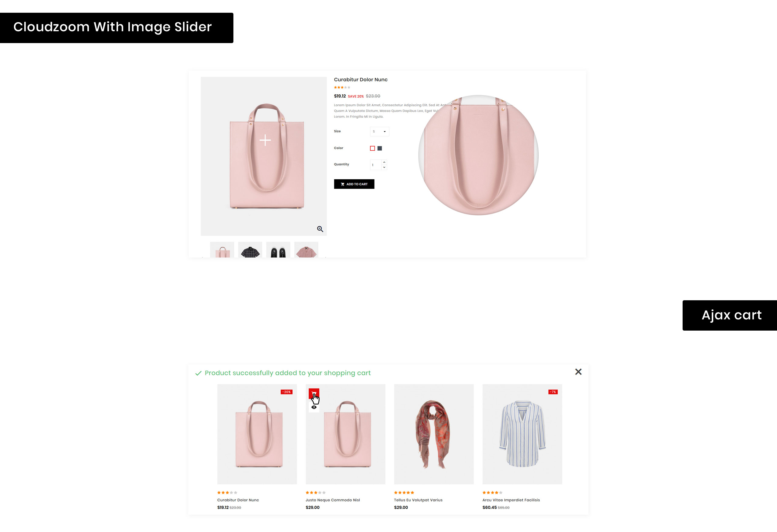Click the Add To Cart button
The width and height of the screenshot is (777, 532).
click(x=354, y=184)
